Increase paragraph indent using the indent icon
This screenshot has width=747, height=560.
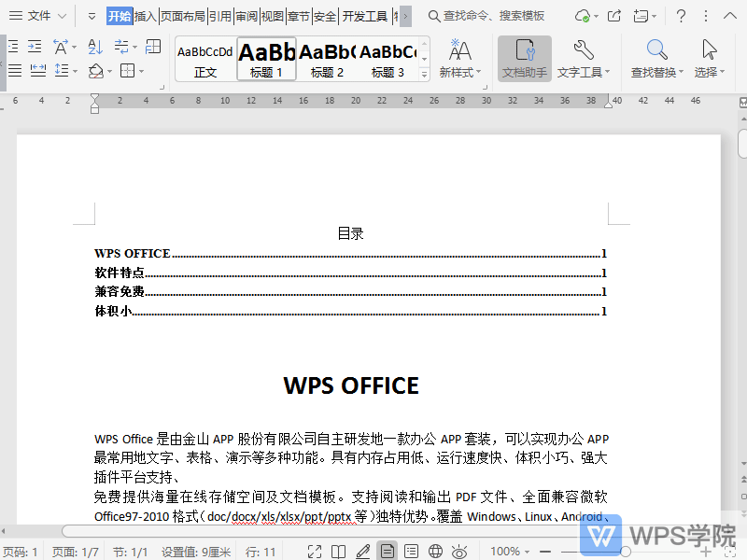tap(35, 45)
